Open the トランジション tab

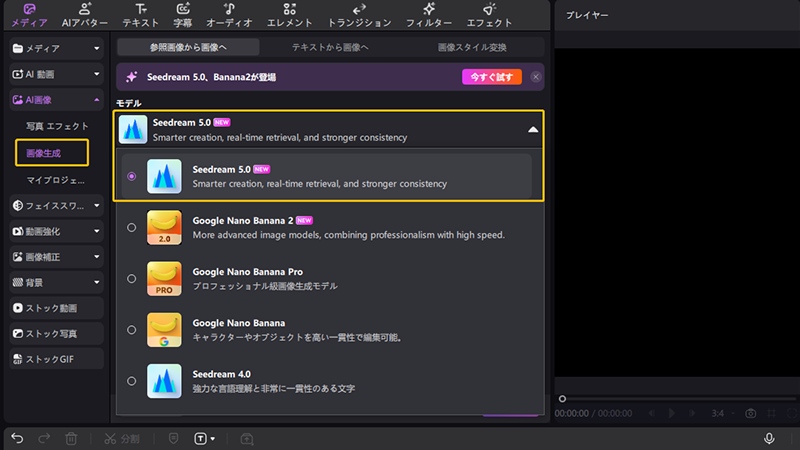[x=359, y=15]
